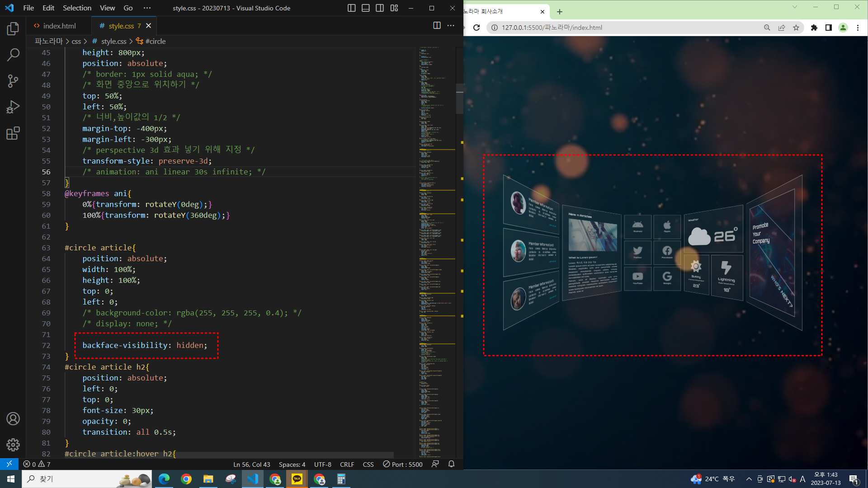Click the code minimap overview

pyautogui.click(x=437, y=226)
